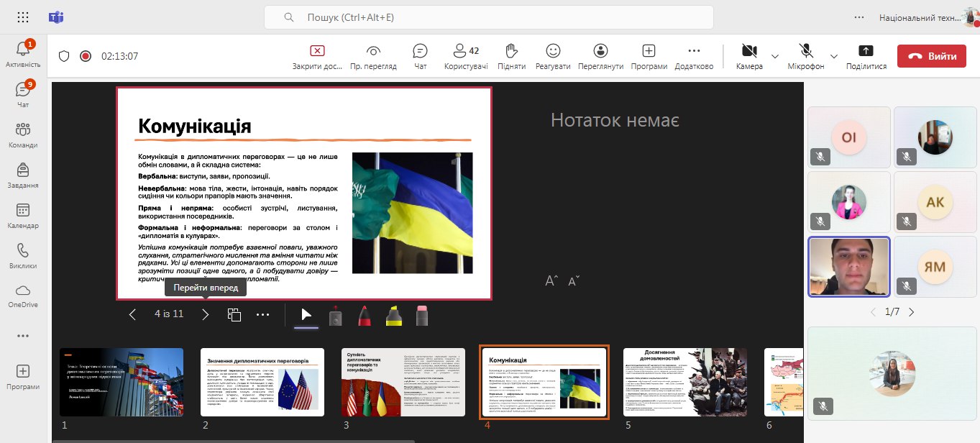
Task: Expand the camera options dropdown arrow
Action: pos(775,56)
